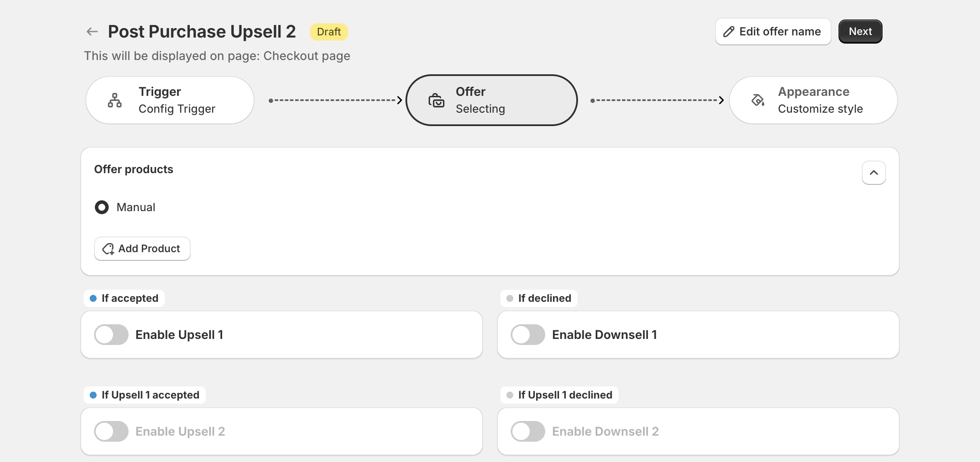This screenshot has height=462, width=980.
Task: Open the Trigger Config Trigger step
Action: click(170, 100)
